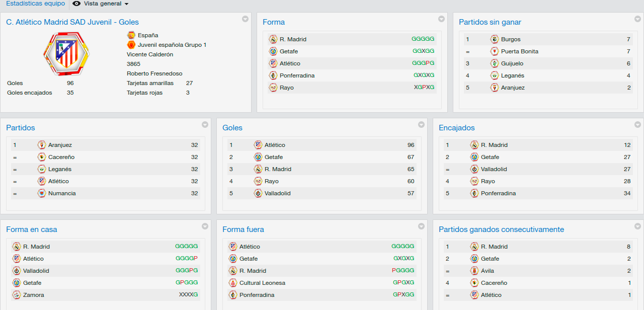Select the Ponferradina row in Forma panel
The height and width of the screenshot is (310, 644).
click(352, 75)
